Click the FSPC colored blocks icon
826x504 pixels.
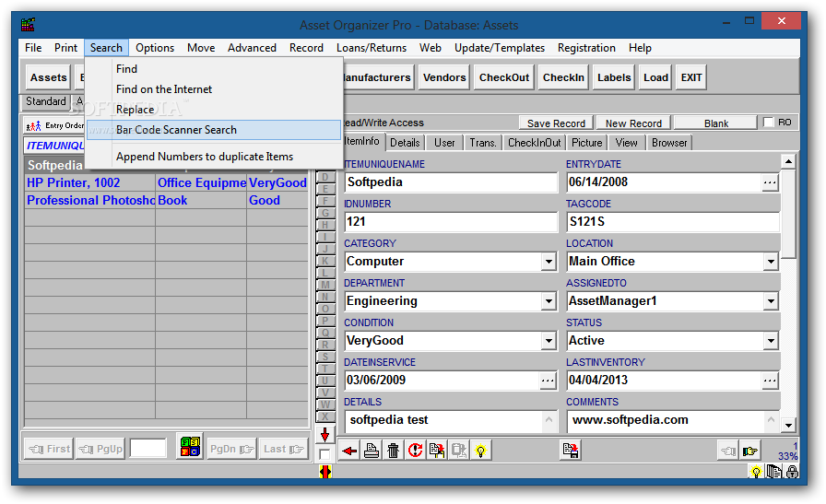click(190, 447)
